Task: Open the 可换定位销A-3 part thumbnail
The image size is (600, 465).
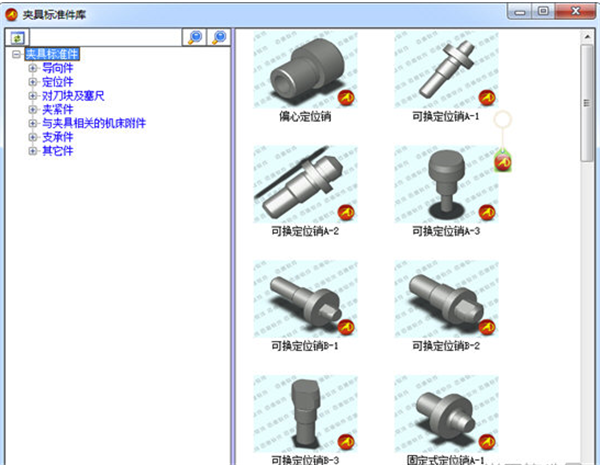Action: point(446,184)
